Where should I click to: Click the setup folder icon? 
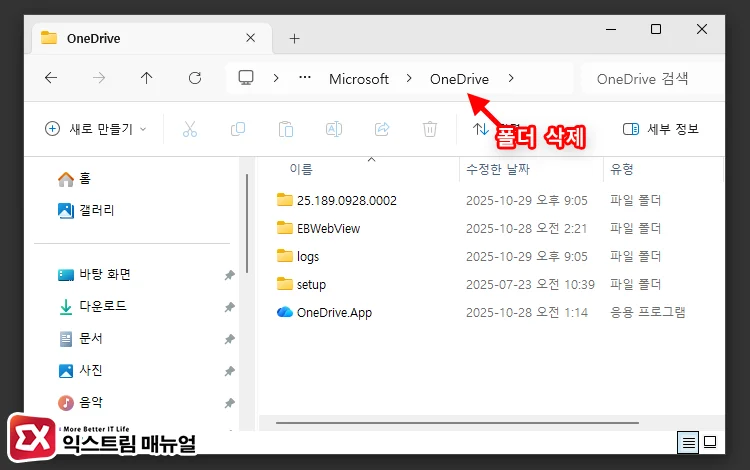285,284
